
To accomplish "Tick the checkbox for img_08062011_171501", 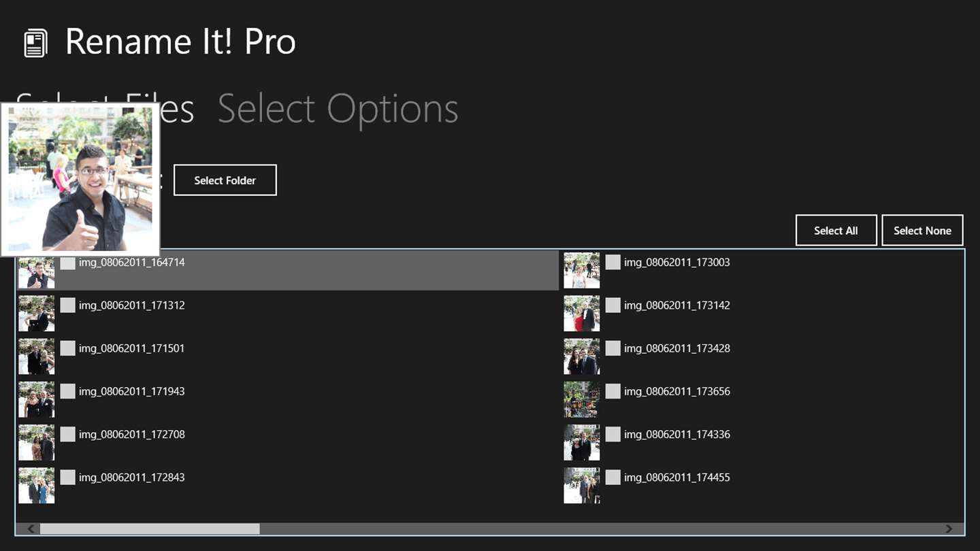I will coord(67,348).
